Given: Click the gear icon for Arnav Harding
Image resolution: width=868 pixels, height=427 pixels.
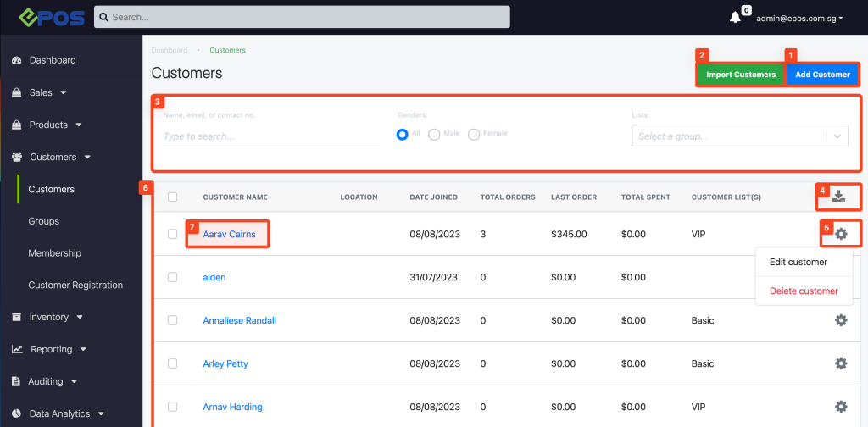Looking at the screenshot, I should pyautogui.click(x=841, y=407).
